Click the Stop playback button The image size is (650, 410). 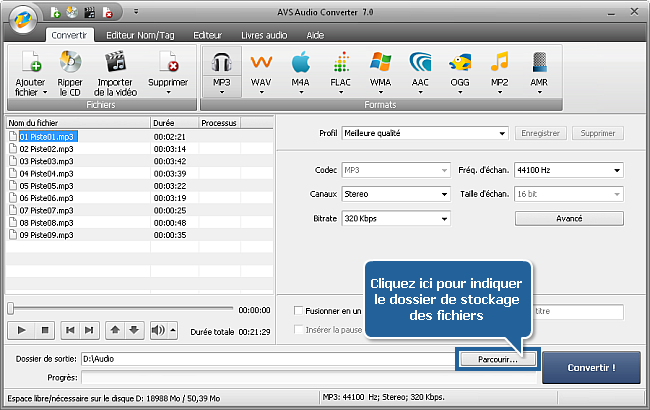(x=44, y=329)
